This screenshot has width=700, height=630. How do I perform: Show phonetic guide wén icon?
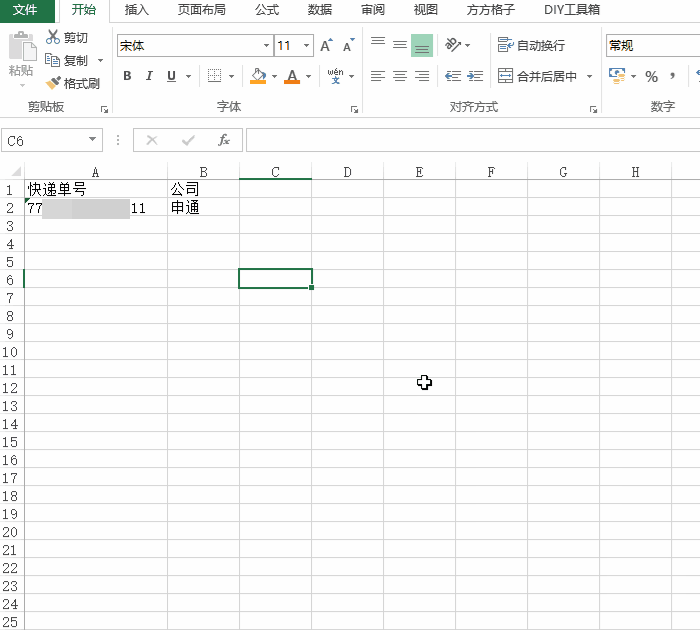pos(336,76)
